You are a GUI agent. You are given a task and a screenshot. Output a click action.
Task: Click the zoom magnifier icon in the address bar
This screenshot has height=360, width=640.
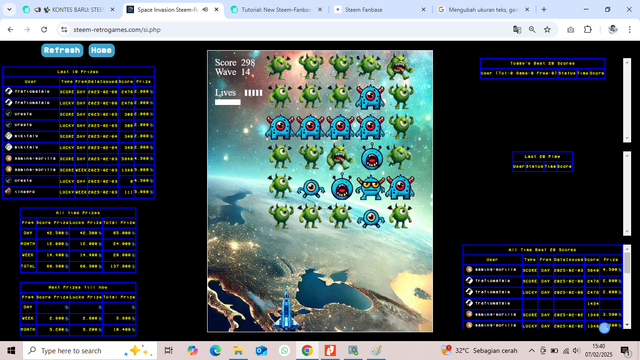[532, 29]
